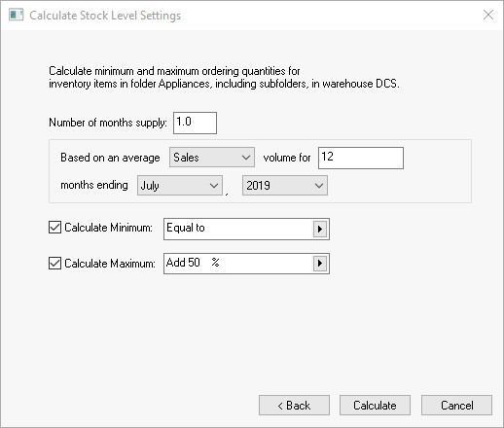Click the Equal to minimum formula field

tap(238, 229)
